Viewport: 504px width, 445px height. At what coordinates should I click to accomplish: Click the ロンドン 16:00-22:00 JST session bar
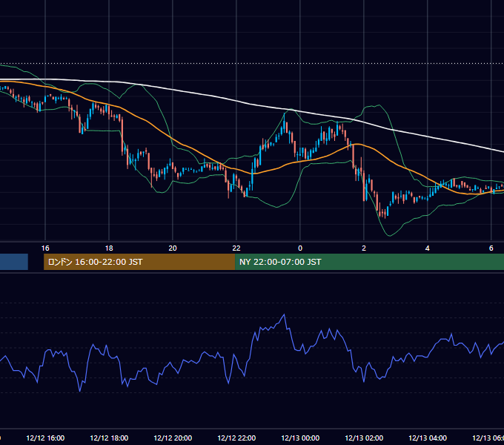(x=139, y=262)
